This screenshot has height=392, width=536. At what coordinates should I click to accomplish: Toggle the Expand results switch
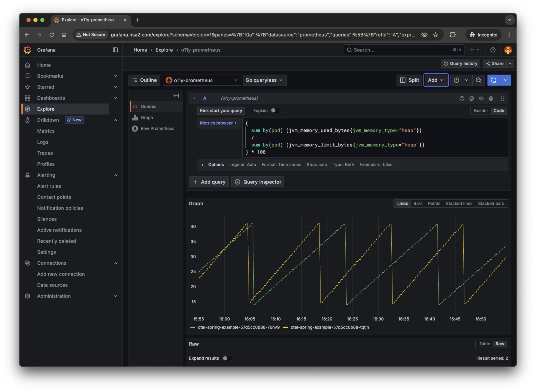pyautogui.click(x=228, y=358)
